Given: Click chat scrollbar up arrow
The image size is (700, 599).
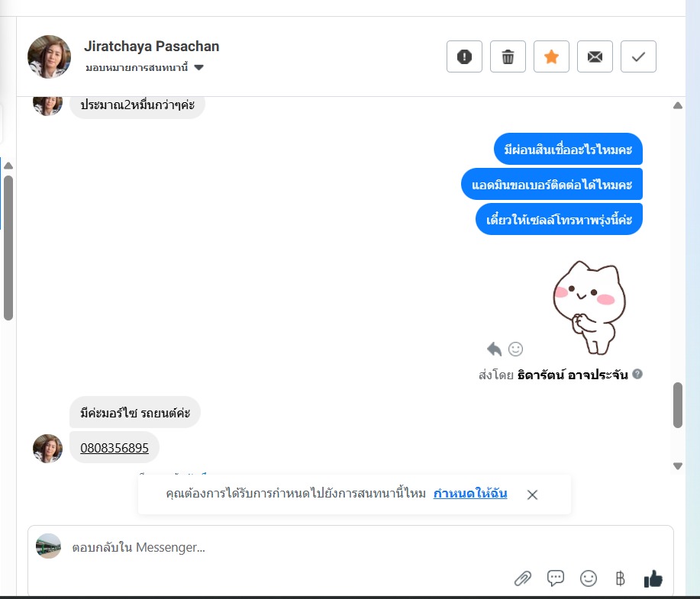Looking at the screenshot, I should click(678, 105).
